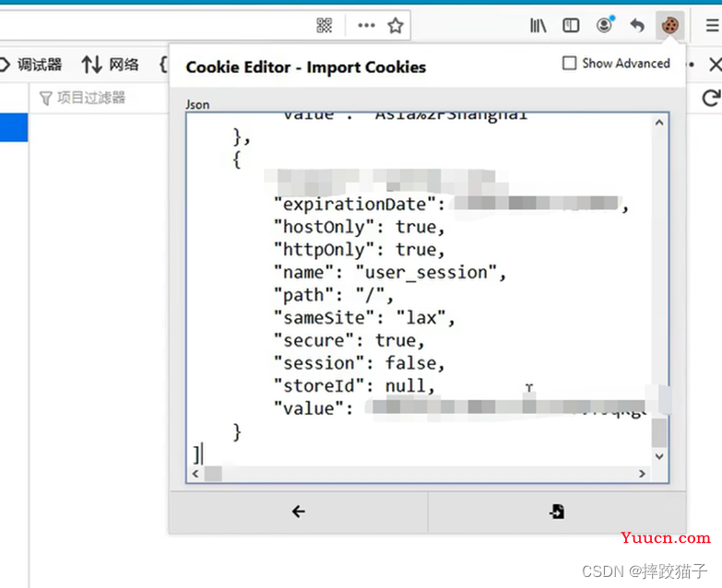
Task: Bookmark this page with the star icon
Action: coord(396,25)
